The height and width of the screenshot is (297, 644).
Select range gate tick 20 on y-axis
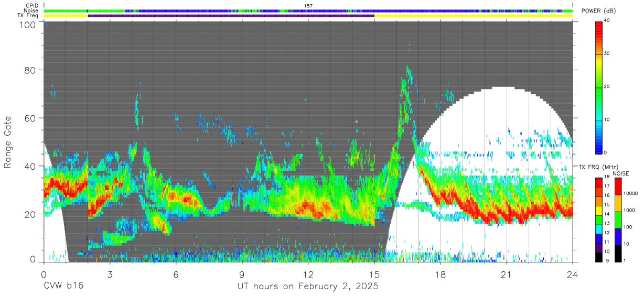coord(30,214)
